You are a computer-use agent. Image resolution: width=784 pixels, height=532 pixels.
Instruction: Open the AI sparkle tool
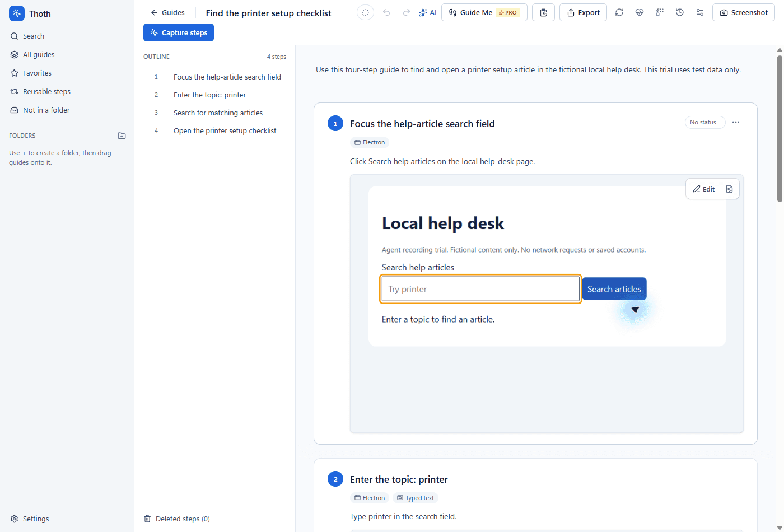pos(428,12)
